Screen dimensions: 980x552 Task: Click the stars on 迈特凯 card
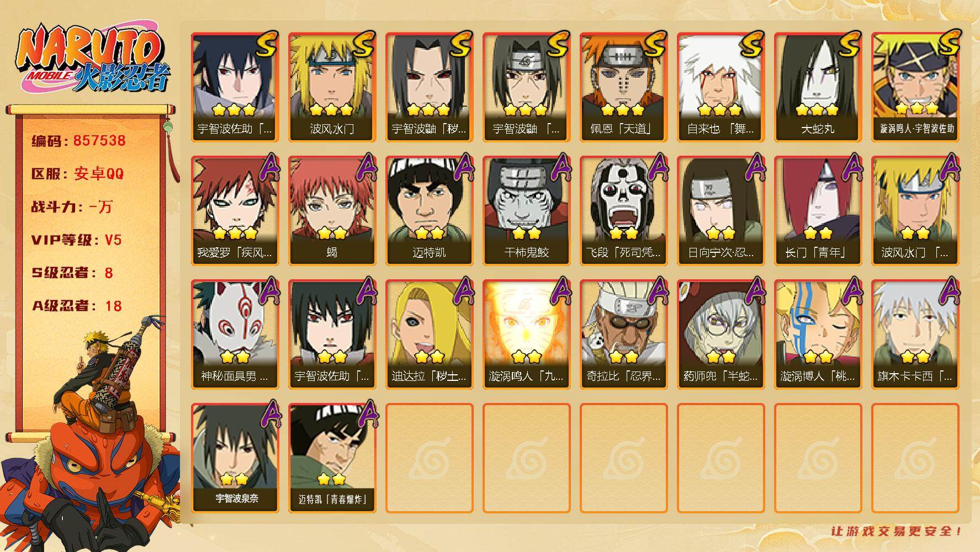tap(429, 232)
